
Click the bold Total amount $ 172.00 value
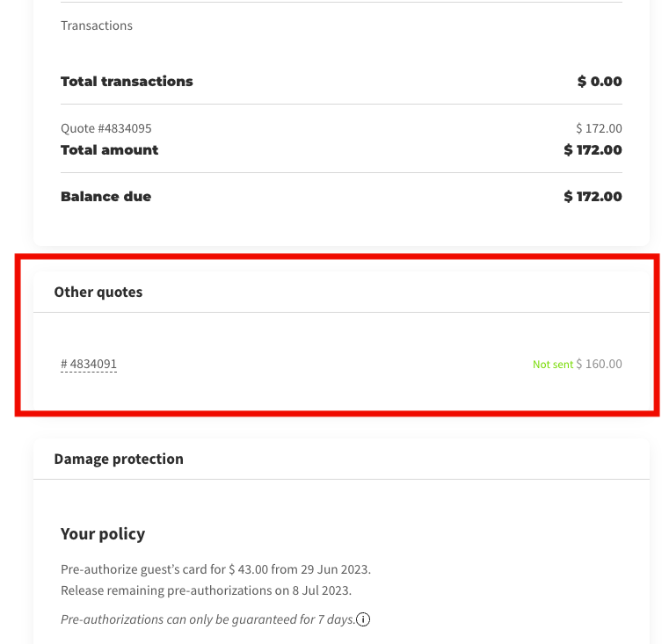[x=593, y=149]
